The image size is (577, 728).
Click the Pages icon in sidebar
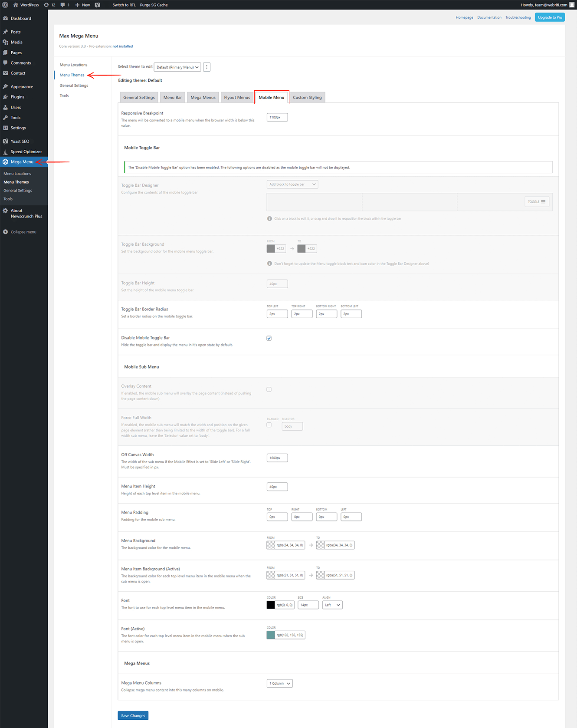click(6, 53)
